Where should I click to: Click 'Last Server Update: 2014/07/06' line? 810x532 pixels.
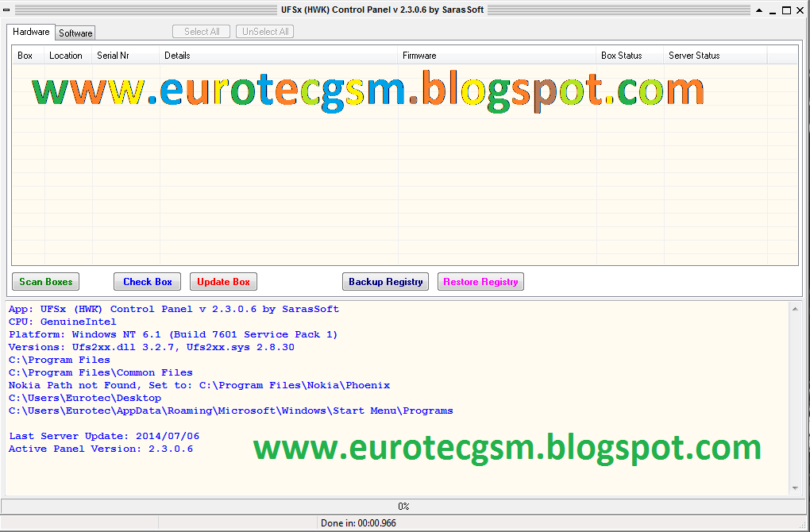point(104,436)
